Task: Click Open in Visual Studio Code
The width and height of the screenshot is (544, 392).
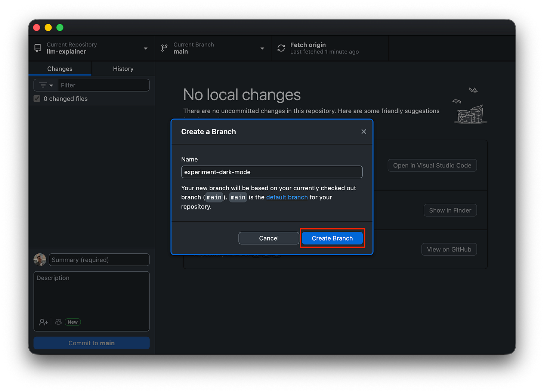Action: [432, 165]
